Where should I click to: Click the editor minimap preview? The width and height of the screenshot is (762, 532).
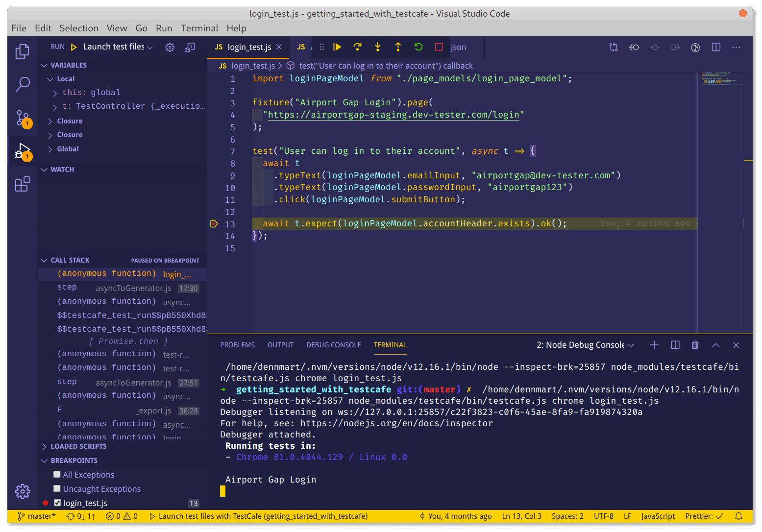coord(721,79)
